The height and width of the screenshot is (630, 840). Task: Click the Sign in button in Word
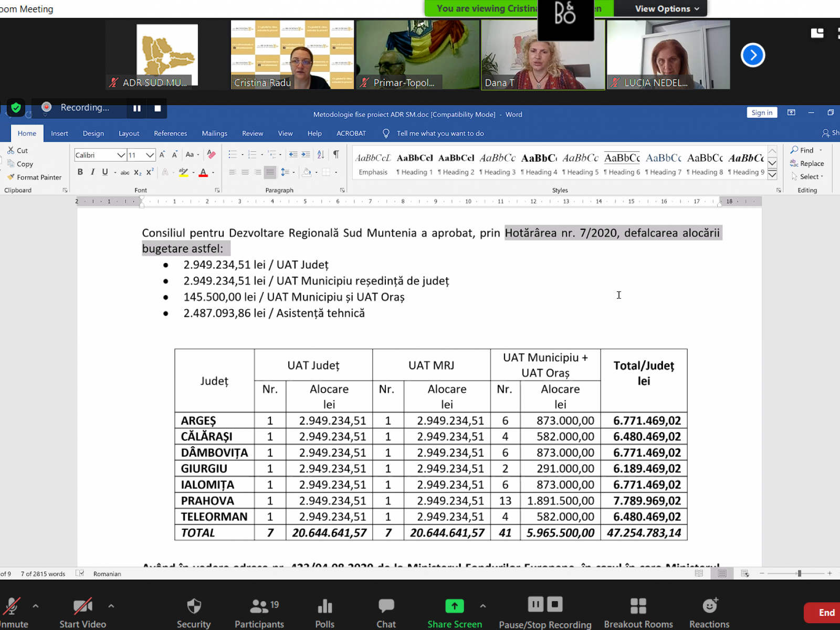pos(761,112)
